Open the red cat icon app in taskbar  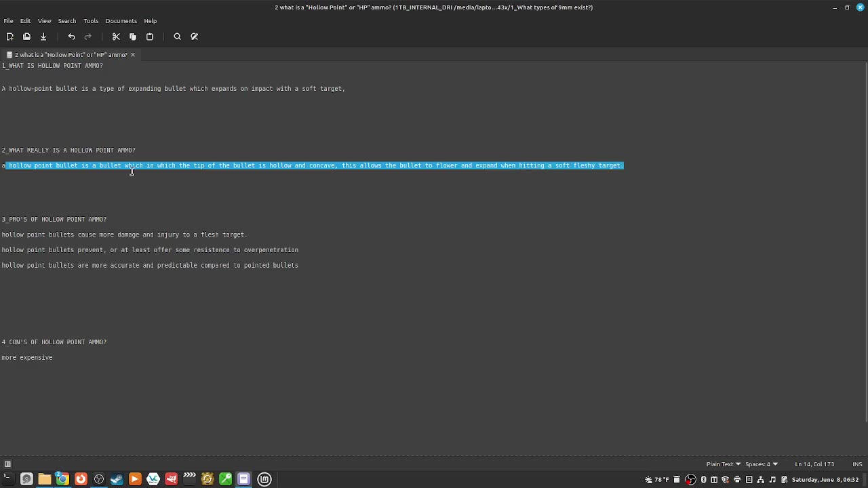172,479
